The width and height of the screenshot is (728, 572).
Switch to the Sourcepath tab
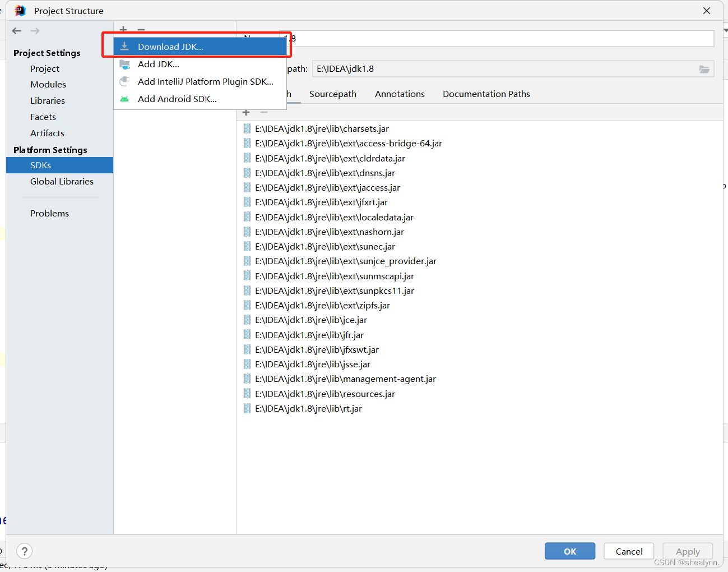332,94
